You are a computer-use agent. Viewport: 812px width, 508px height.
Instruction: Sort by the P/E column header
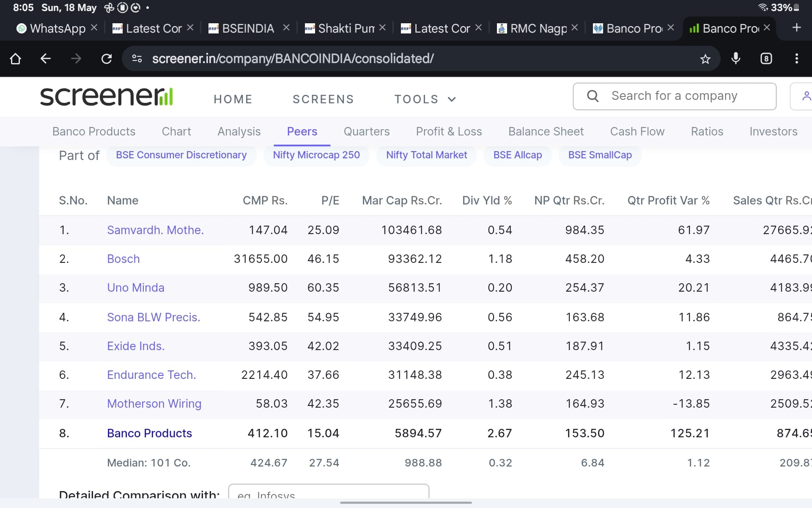330,200
